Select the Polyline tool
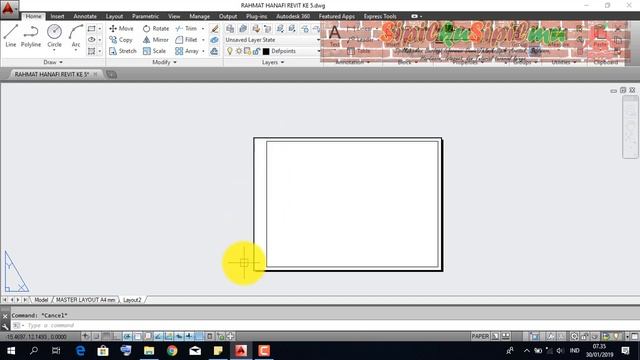This screenshot has width=640, height=360. (x=31, y=36)
